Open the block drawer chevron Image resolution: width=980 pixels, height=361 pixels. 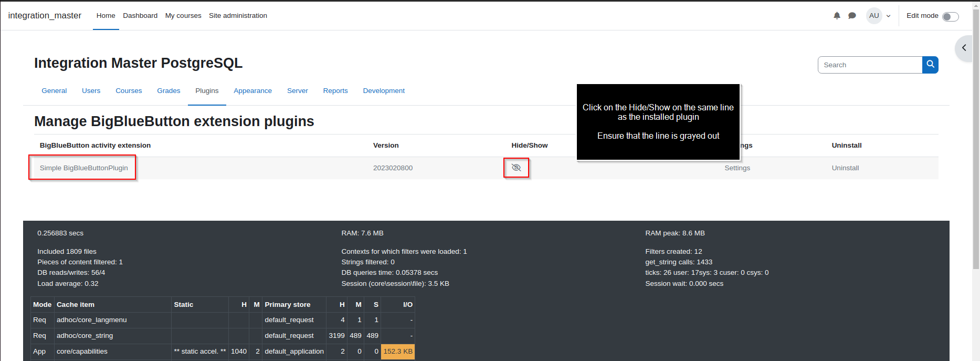(x=964, y=48)
